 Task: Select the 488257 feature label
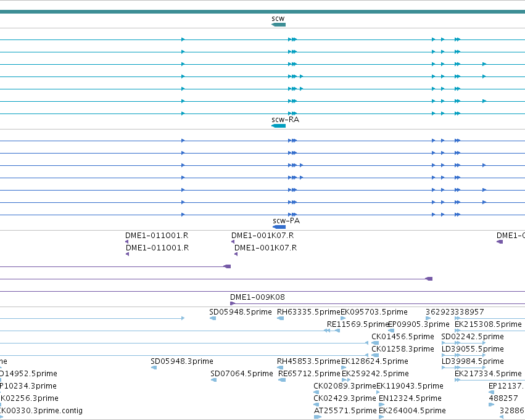(503, 398)
